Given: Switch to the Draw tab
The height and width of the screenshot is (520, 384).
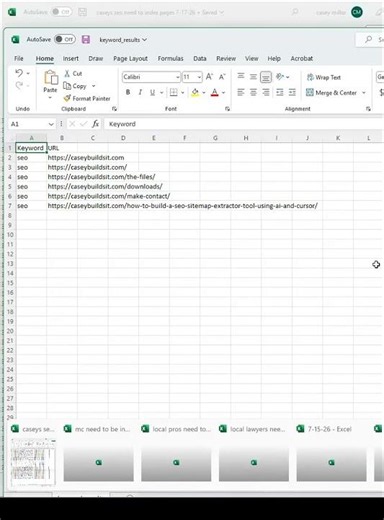Looking at the screenshot, I should point(96,58).
